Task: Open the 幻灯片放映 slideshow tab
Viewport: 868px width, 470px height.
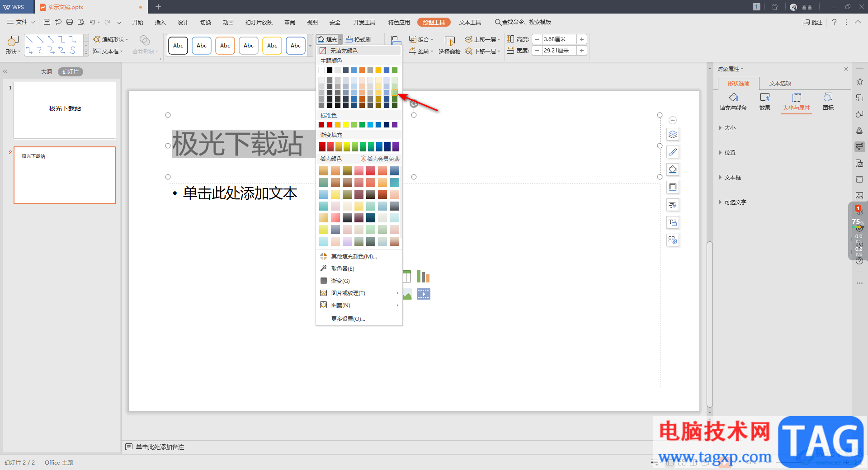Action: coord(259,22)
